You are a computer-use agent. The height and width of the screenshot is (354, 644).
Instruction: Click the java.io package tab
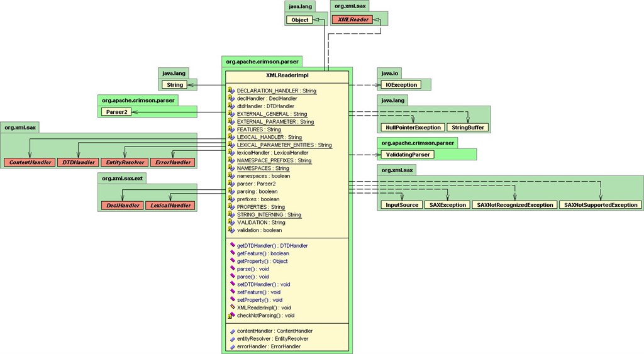coord(389,73)
